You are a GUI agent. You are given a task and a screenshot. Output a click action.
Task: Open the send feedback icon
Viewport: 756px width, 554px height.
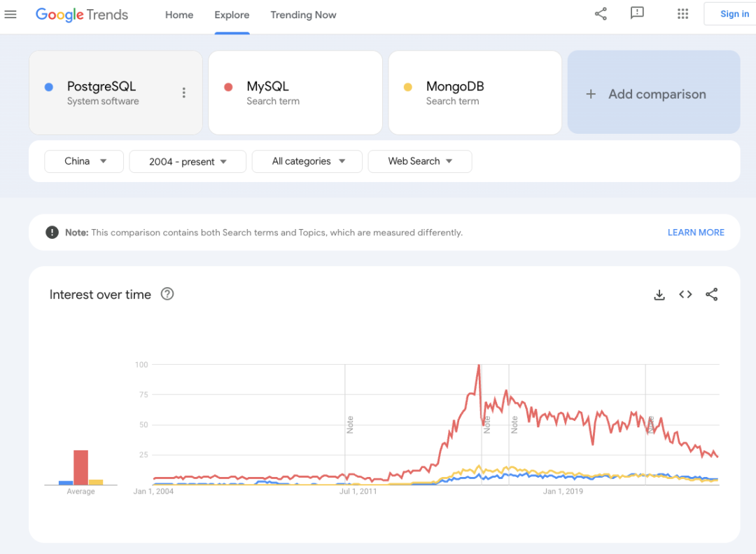(637, 14)
